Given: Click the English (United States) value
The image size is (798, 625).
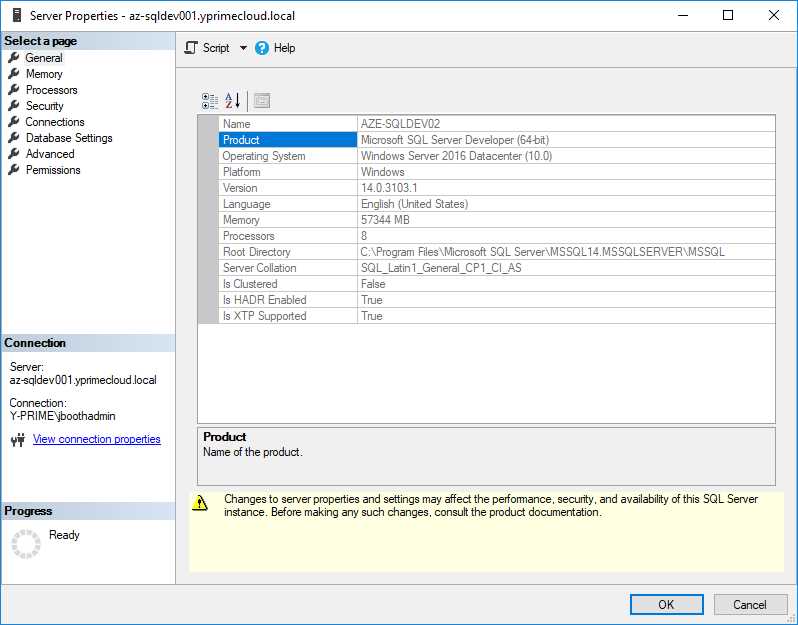Looking at the screenshot, I should [x=414, y=204].
